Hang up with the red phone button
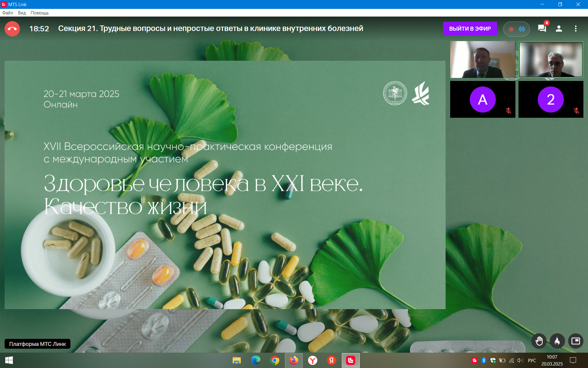588x368 pixels. click(12, 29)
